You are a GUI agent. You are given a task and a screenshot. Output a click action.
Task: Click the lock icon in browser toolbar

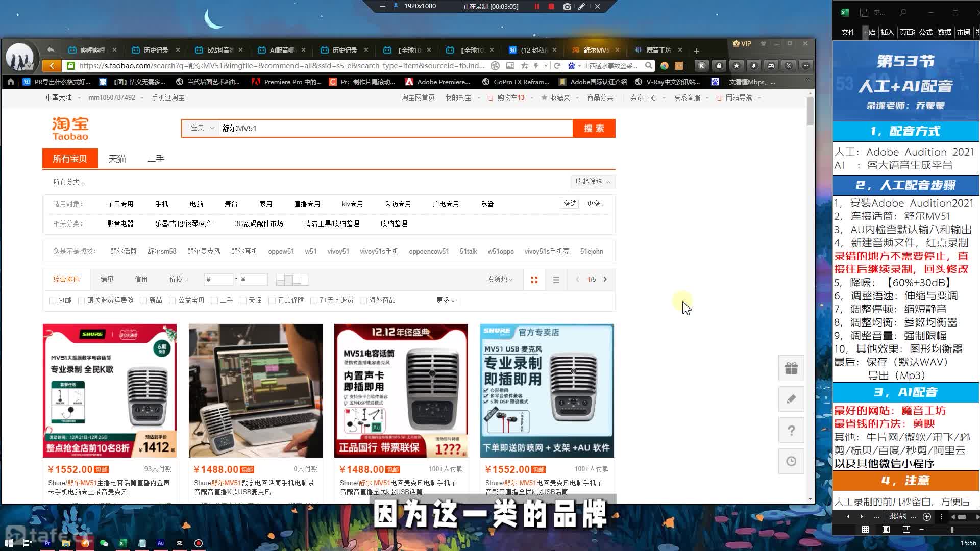[719, 65]
